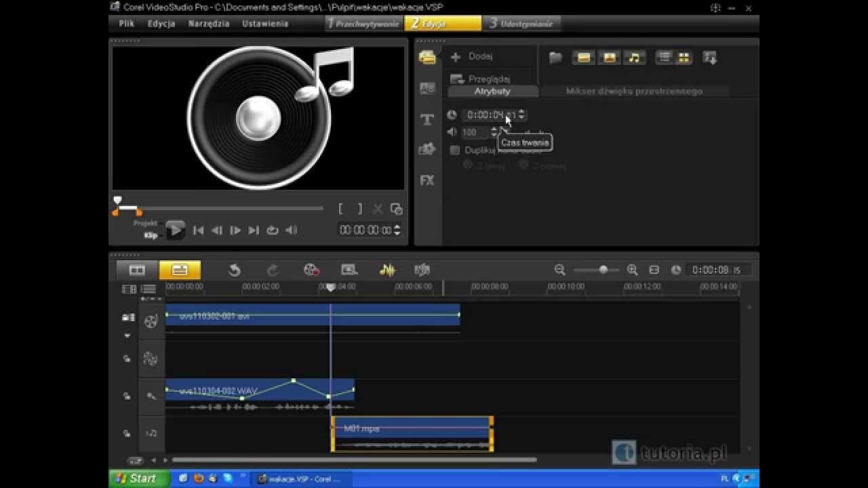Image resolution: width=868 pixels, height=488 pixels.
Task: Switch library to thumbnail view
Action: click(684, 58)
